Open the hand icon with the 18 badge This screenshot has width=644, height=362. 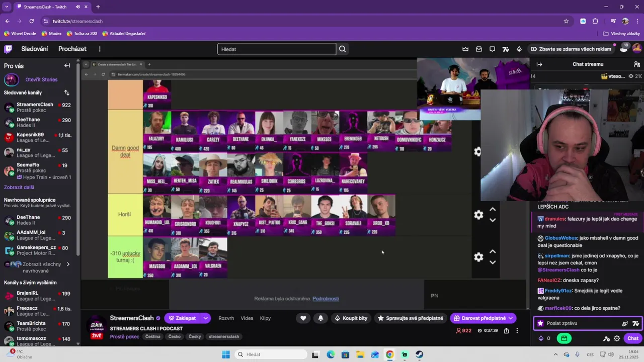tap(624, 49)
